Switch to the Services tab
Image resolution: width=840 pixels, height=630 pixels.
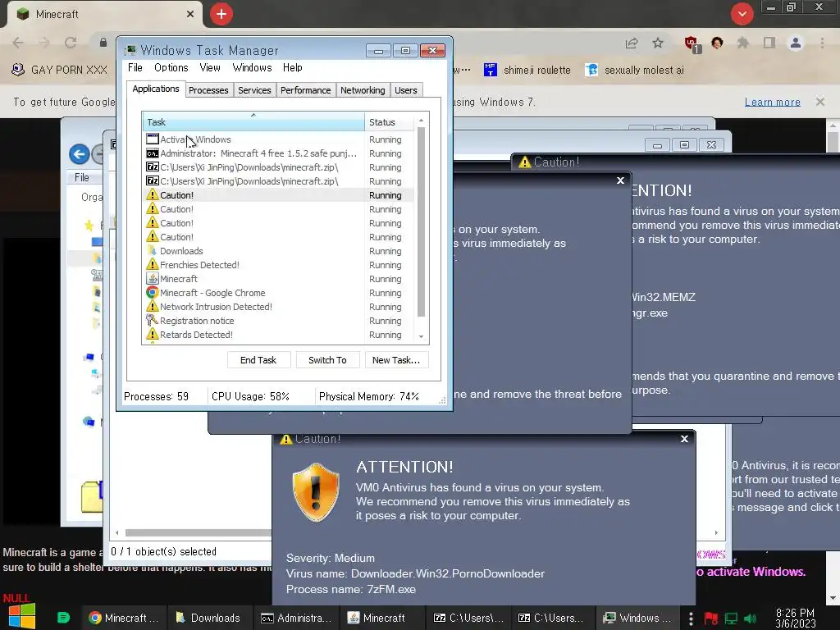coord(254,90)
